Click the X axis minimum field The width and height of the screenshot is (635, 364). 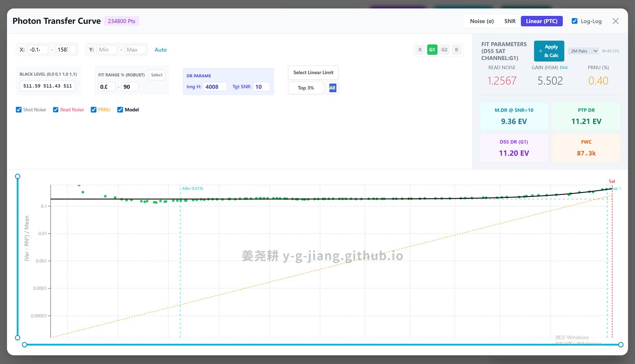click(x=37, y=50)
